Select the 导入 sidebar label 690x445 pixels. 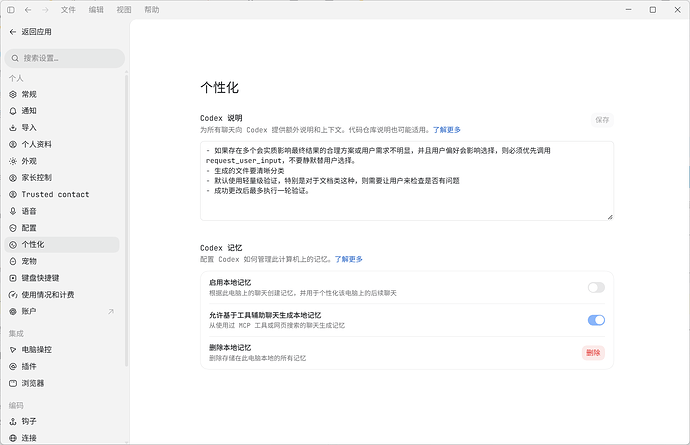click(29, 128)
